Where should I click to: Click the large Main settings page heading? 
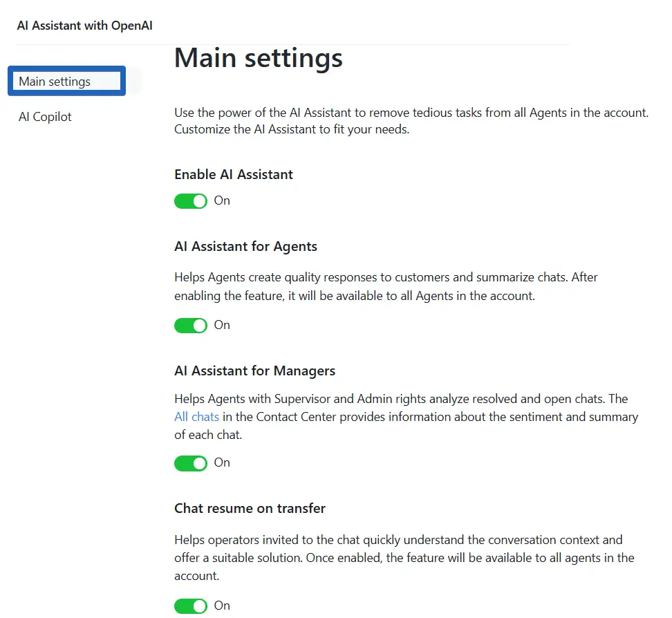tap(259, 58)
